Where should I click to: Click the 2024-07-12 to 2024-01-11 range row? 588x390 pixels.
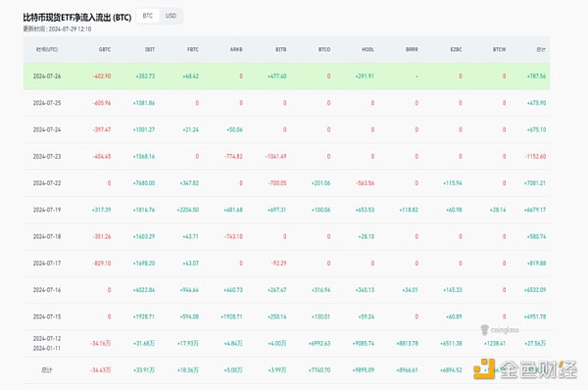[286, 344]
